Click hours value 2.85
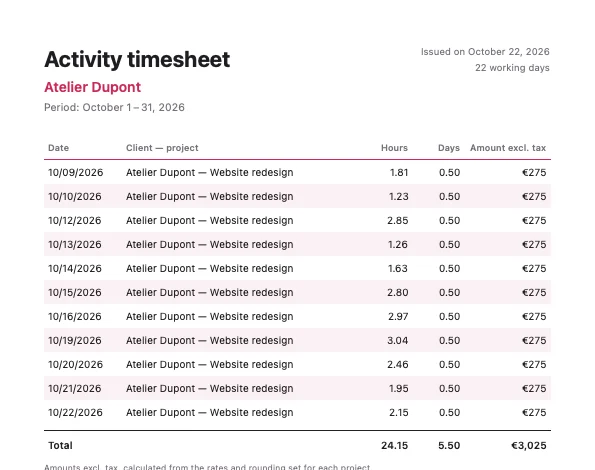595x470 pixels. coord(398,220)
